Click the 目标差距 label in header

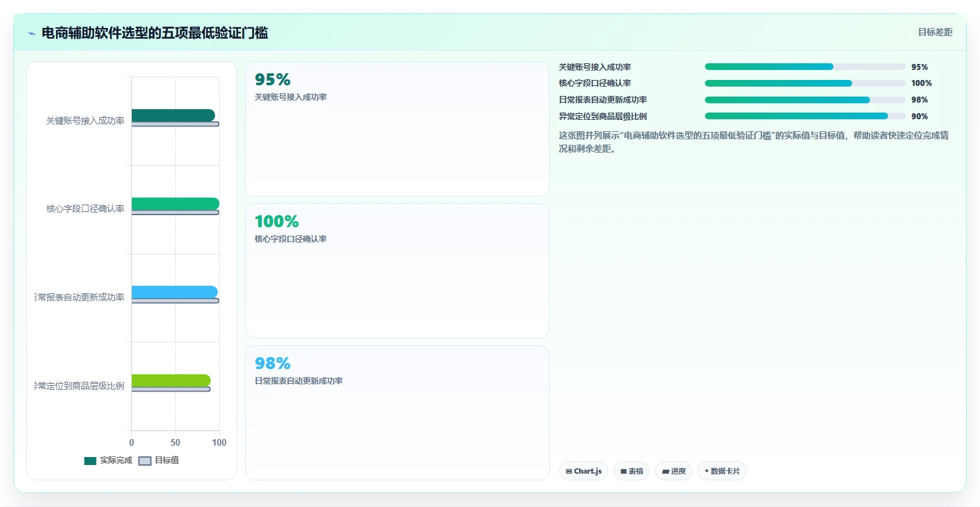(935, 32)
